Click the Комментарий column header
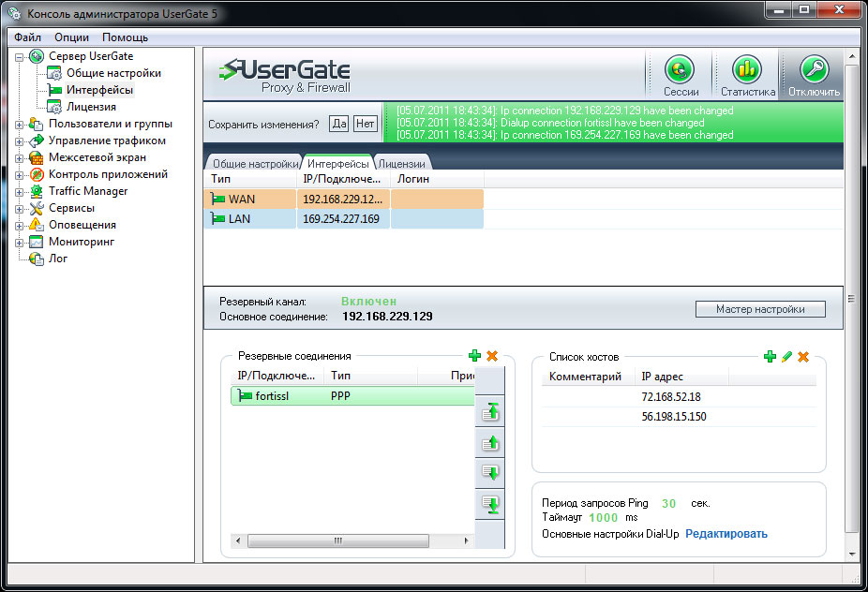The width and height of the screenshot is (868, 592). (588, 377)
